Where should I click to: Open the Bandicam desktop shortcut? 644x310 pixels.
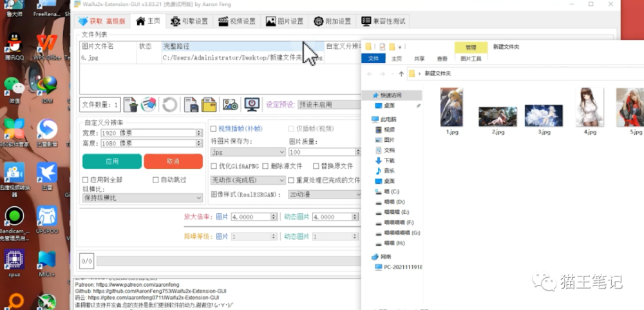click(x=14, y=223)
